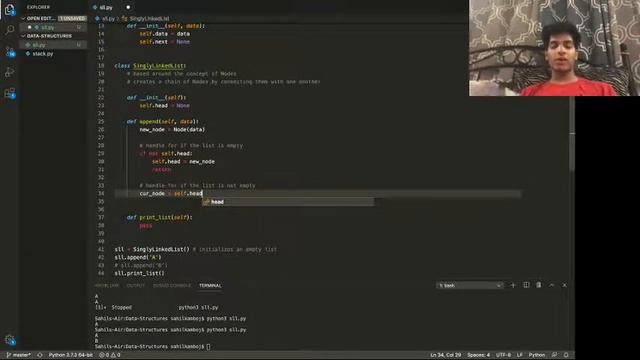
Task: Open the notifications bell in status bar
Action: (x=566, y=355)
